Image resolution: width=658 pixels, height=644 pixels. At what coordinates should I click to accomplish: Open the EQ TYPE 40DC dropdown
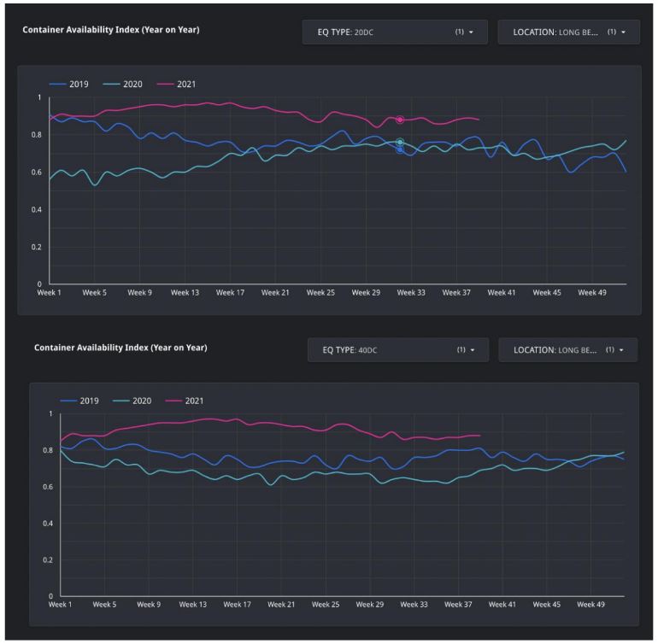397,349
